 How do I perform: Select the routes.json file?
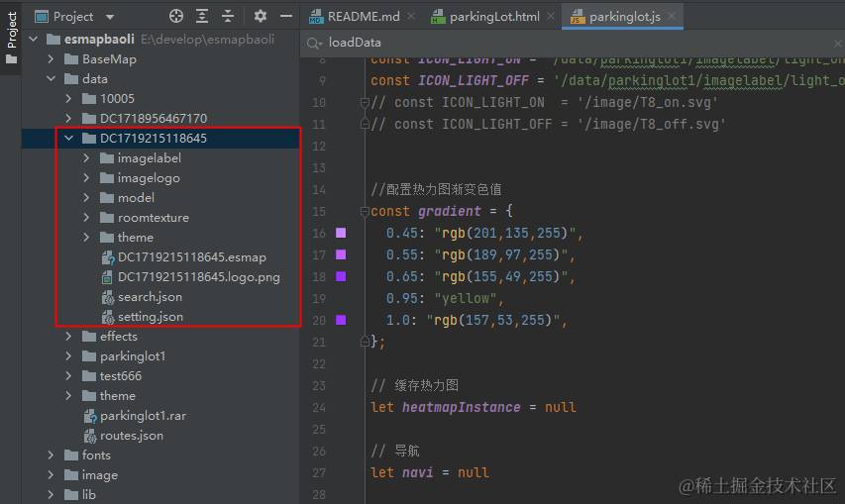[x=132, y=436]
